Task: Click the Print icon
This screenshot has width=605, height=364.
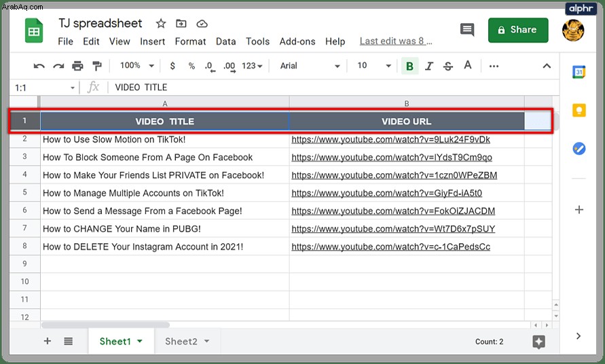Action: [x=77, y=66]
